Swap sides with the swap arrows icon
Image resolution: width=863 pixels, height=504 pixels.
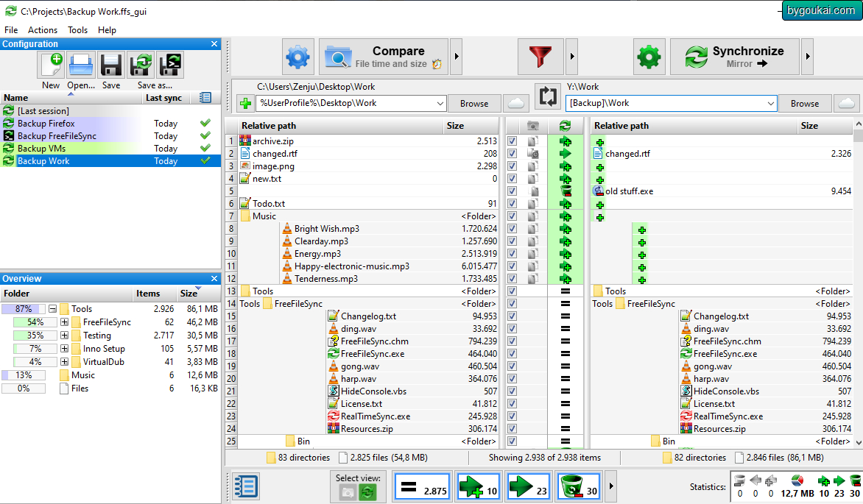548,96
